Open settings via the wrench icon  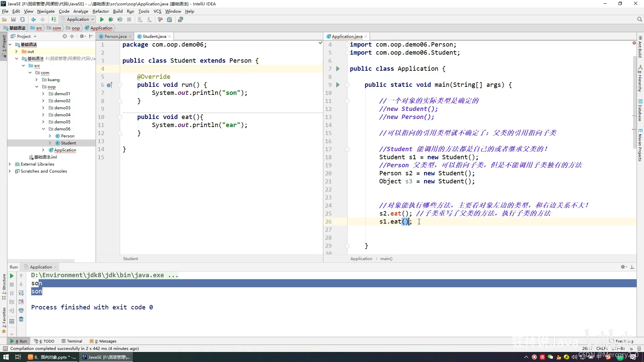click(x=160, y=19)
